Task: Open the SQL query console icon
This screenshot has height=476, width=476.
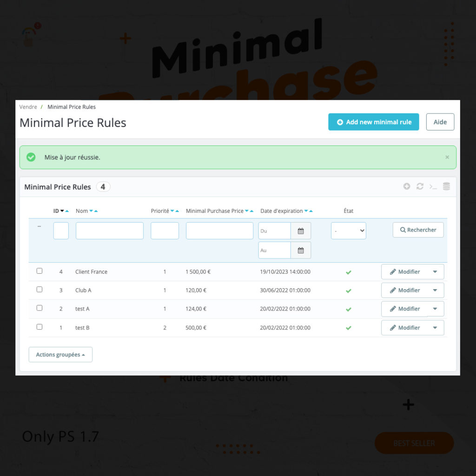Action: point(433,186)
